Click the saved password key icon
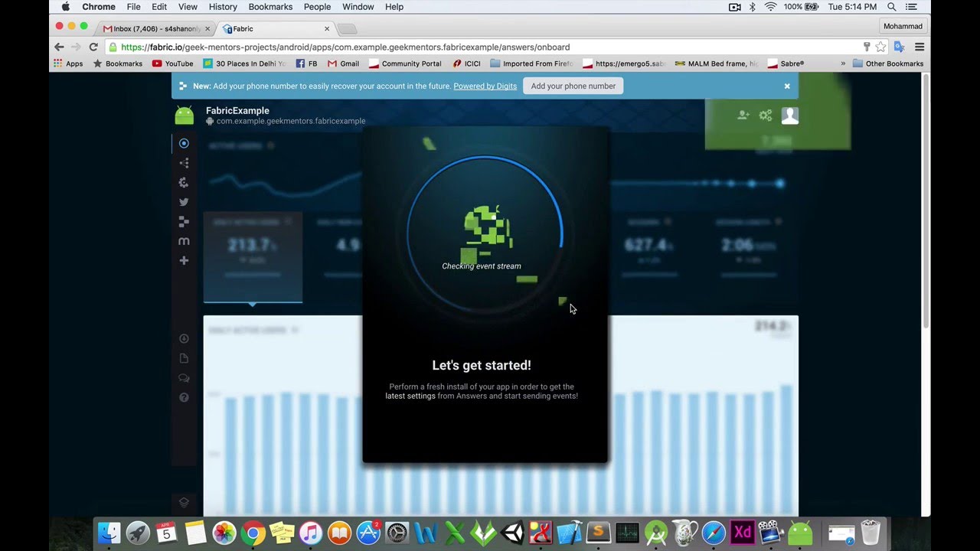980x551 pixels. pyautogui.click(x=867, y=47)
